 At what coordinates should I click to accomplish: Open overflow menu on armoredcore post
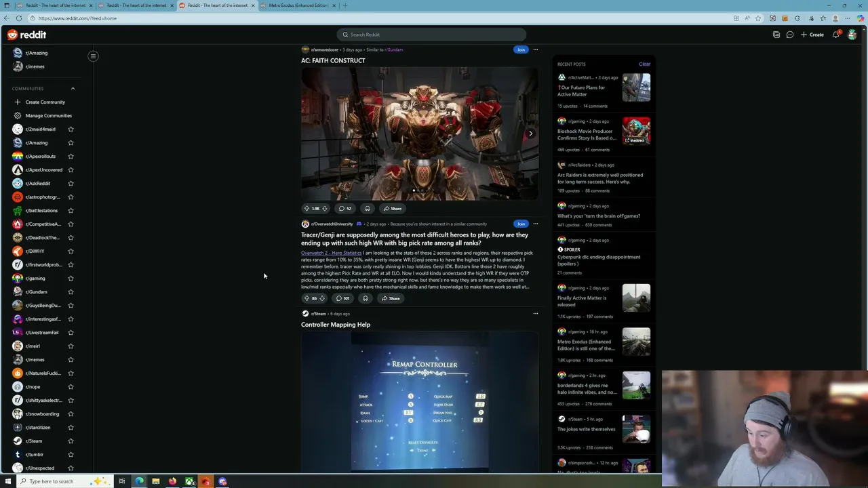[535, 49]
